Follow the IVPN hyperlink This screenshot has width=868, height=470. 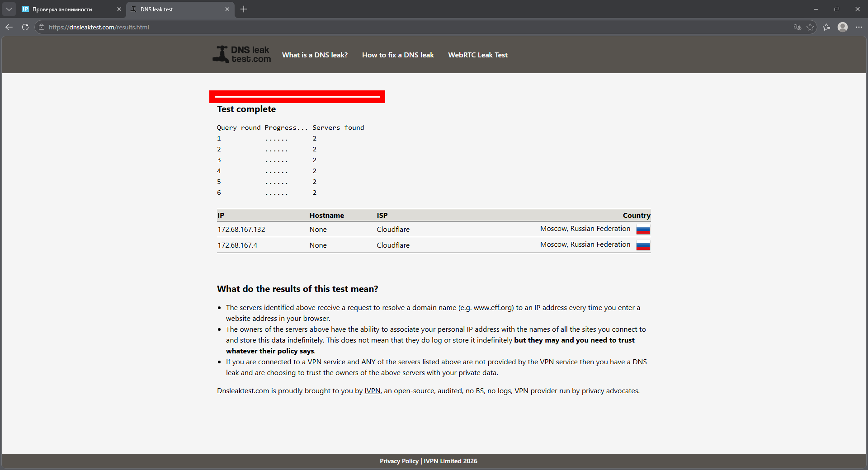tap(372, 391)
